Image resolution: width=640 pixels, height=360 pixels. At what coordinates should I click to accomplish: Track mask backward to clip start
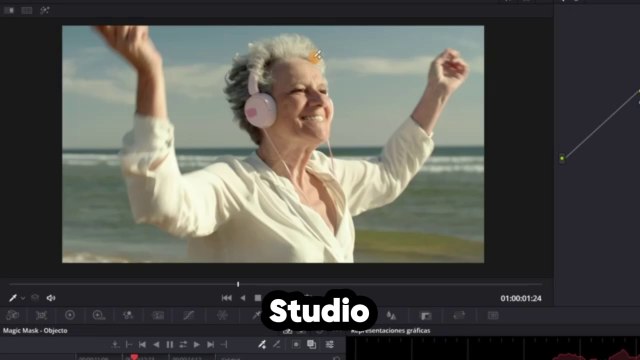[x=142, y=345]
